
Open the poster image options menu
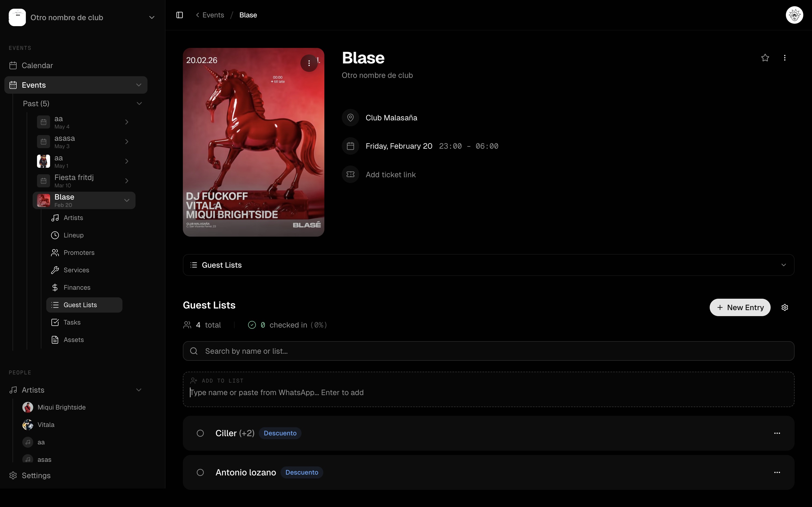[x=309, y=63]
